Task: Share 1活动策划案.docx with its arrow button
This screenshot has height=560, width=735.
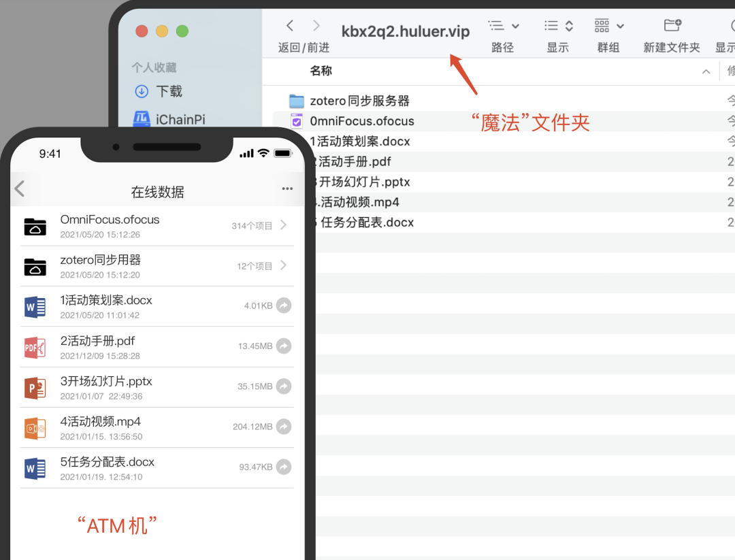Action: point(284,306)
